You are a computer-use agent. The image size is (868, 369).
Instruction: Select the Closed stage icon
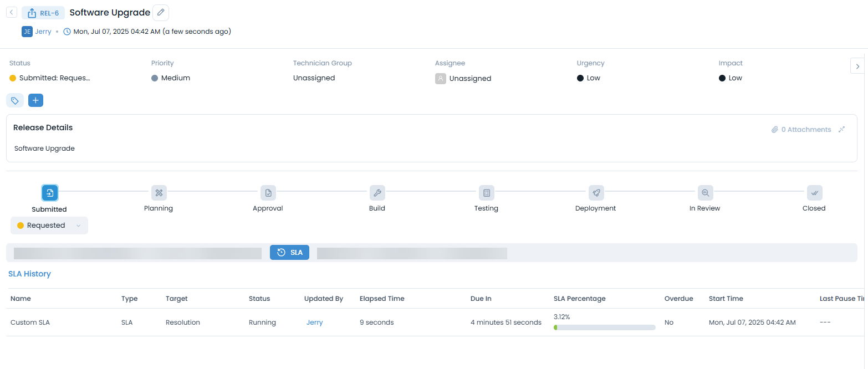coord(814,193)
